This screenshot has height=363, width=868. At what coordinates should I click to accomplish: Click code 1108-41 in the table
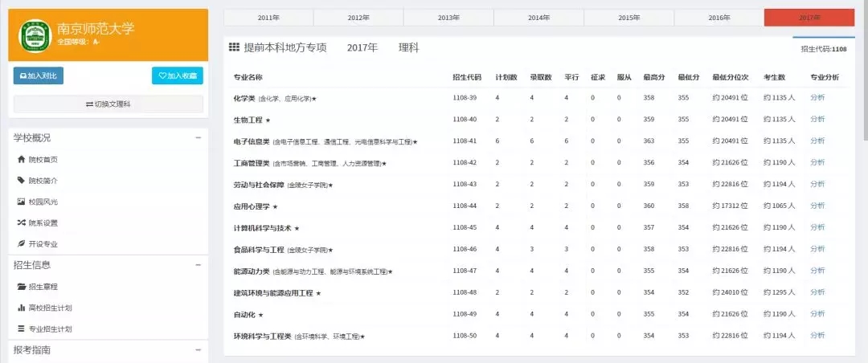coord(465,141)
